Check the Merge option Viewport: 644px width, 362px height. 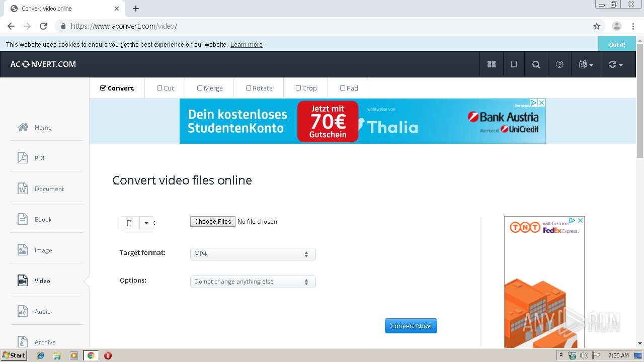200,88
